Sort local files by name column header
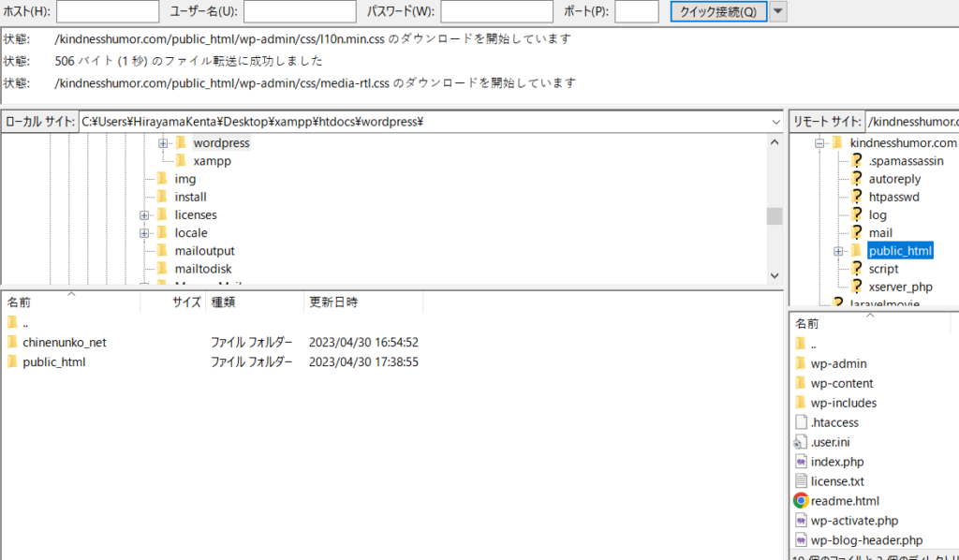The image size is (959, 560). tap(70, 302)
